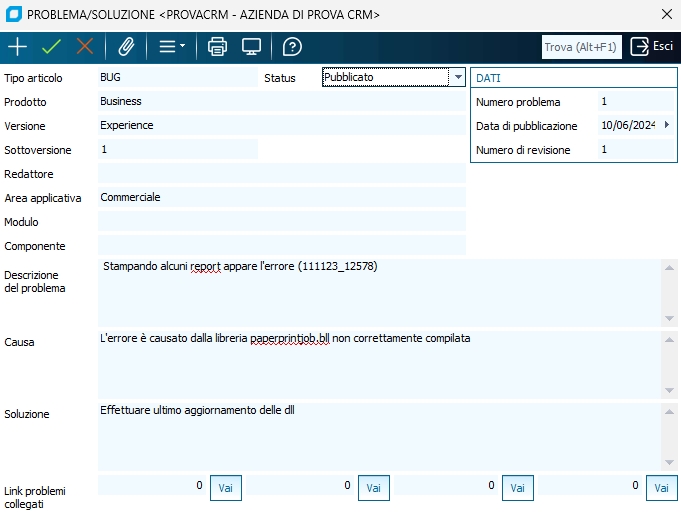This screenshot has height=520, width=681.
Task: Click the empty Modulo field
Action: (x=282, y=221)
